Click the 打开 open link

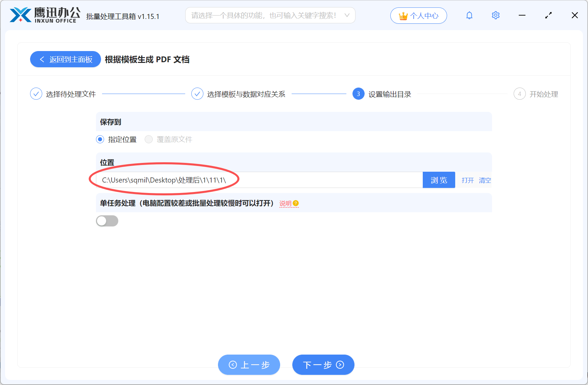pos(467,180)
